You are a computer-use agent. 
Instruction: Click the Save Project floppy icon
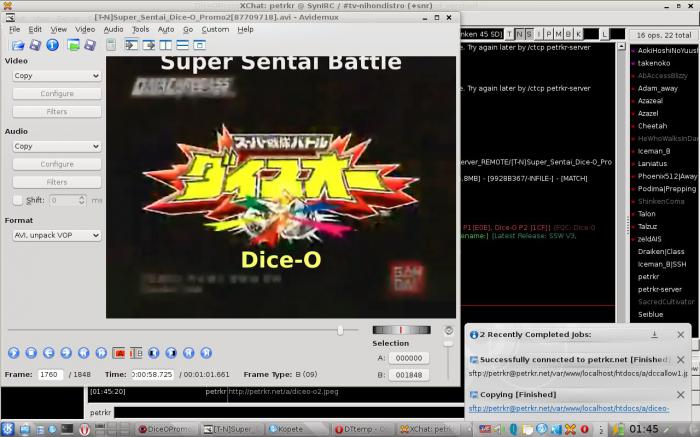click(x=90, y=45)
